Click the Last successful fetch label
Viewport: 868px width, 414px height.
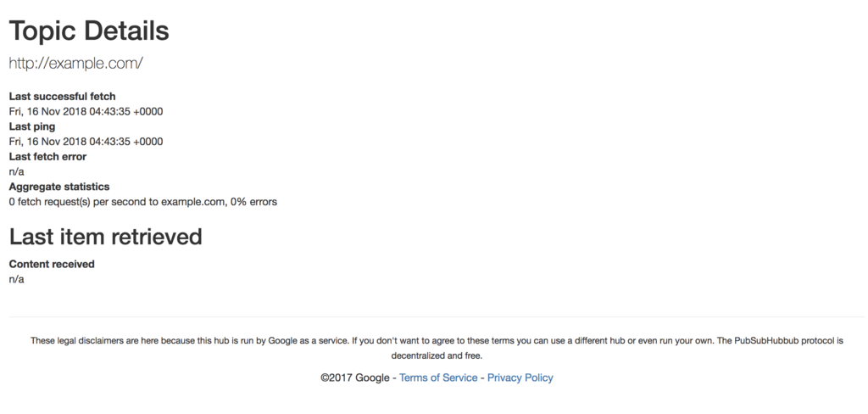coord(62,97)
